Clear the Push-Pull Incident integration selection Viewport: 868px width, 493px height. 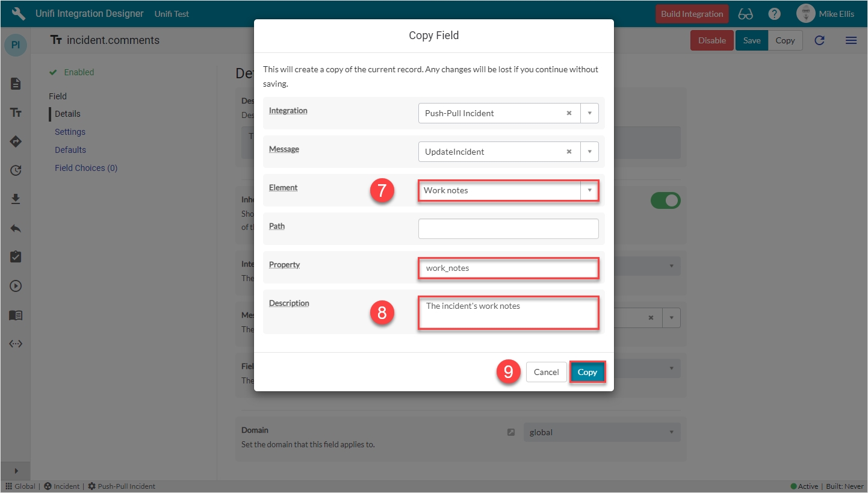pyautogui.click(x=569, y=113)
